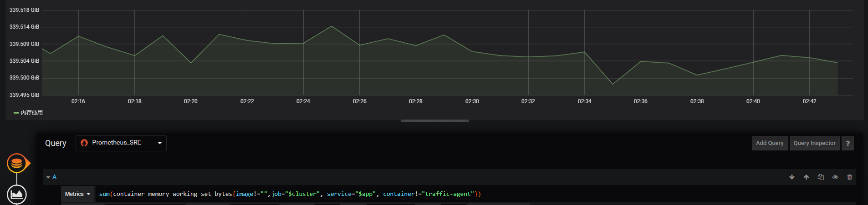
Task: Click the PromQL expression input field
Action: [475, 194]
